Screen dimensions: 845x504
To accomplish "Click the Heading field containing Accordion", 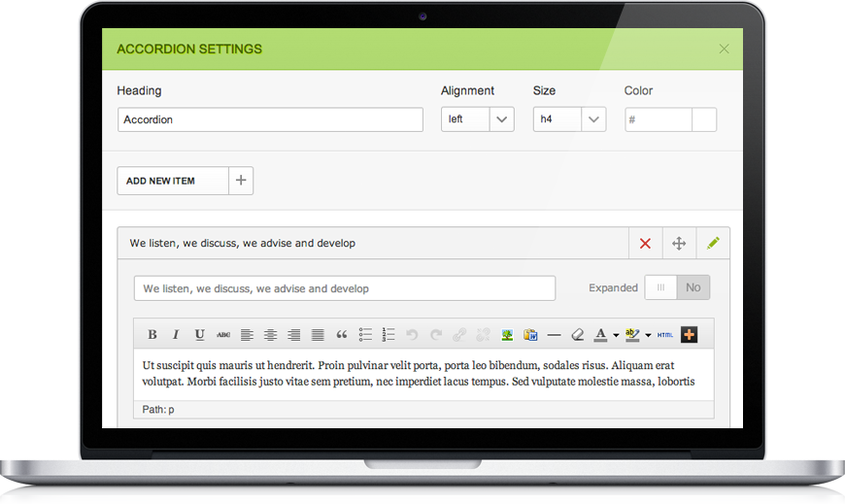I will click(x=270, y=119).
